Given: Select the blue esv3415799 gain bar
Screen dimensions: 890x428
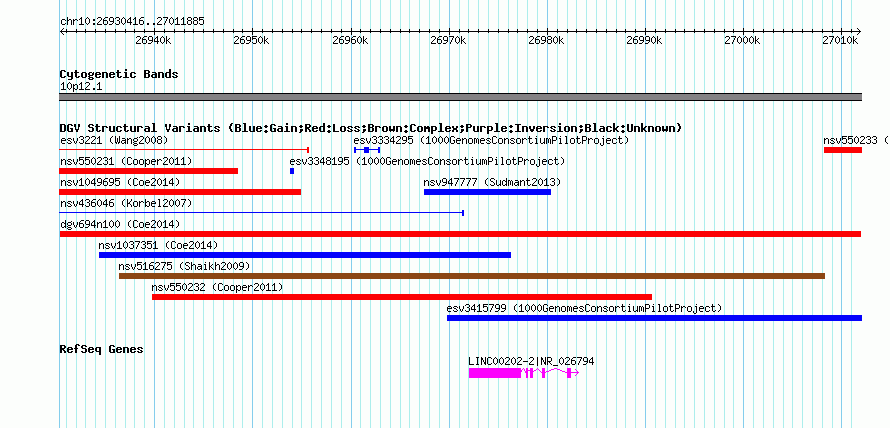Looking at the screenshot, I should tap(654, 318).
